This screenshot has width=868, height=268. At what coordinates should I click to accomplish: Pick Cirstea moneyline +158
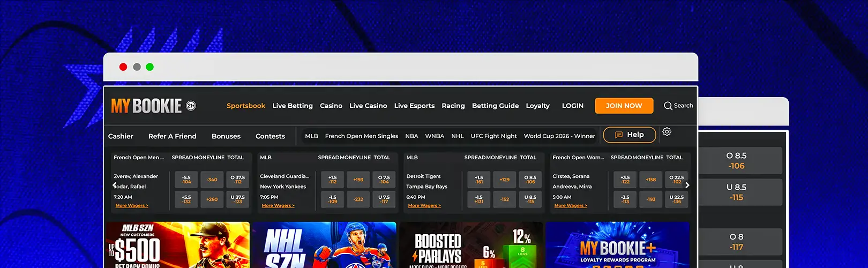(x=651, y=180)
